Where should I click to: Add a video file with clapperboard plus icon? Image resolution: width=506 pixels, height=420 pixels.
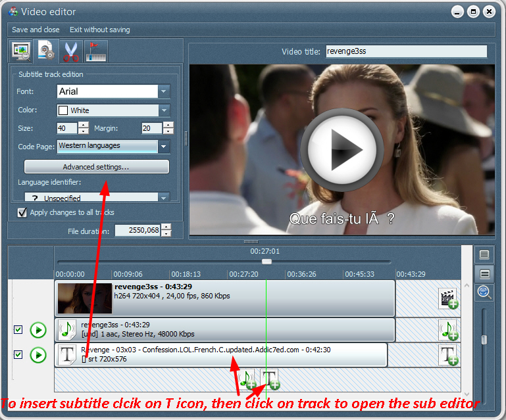tap(449, 298)
